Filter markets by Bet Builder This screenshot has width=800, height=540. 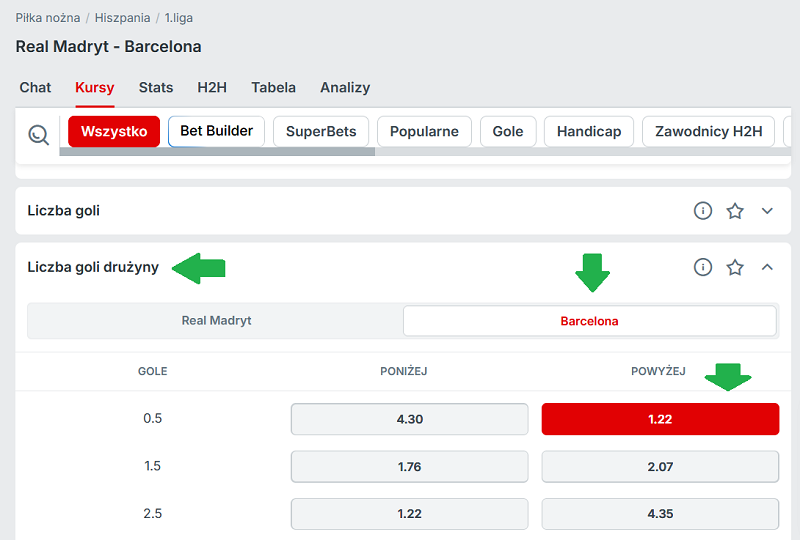pos(217,131)
